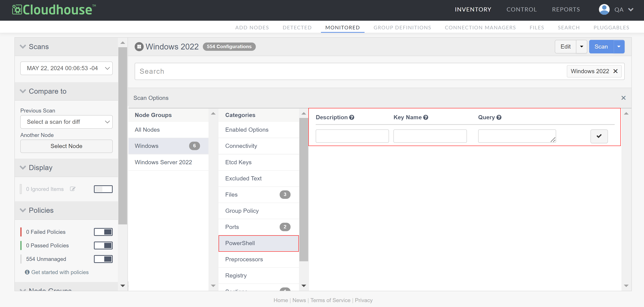Screen dimensions: 644x307
Task: Toggle the Failed Policies switch
Action: [103, 232]
